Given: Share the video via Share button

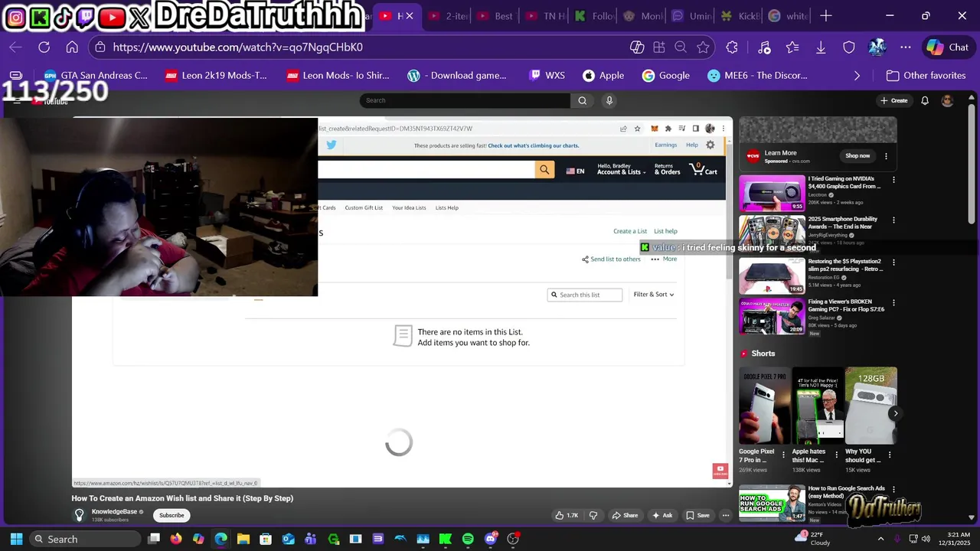Looking at the screenshot, I should [x=625, y=515].
